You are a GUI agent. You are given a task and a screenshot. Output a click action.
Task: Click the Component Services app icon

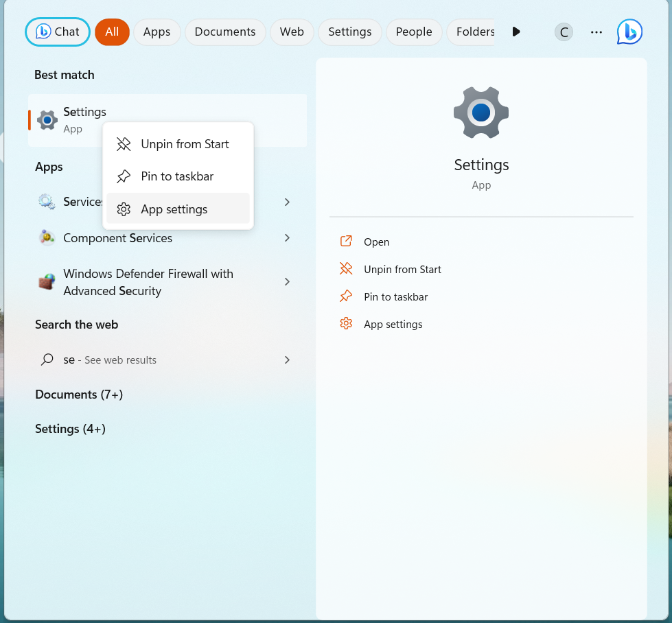(x=47, y=238)
